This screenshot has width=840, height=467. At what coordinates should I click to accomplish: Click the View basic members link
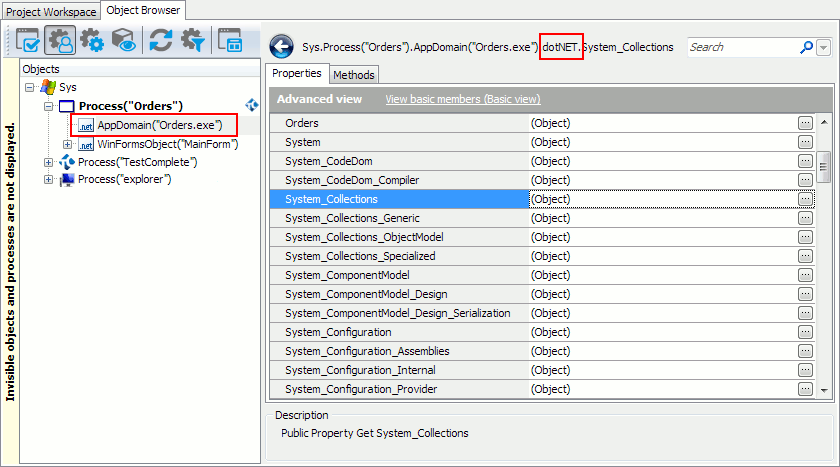tap(462, 99)
